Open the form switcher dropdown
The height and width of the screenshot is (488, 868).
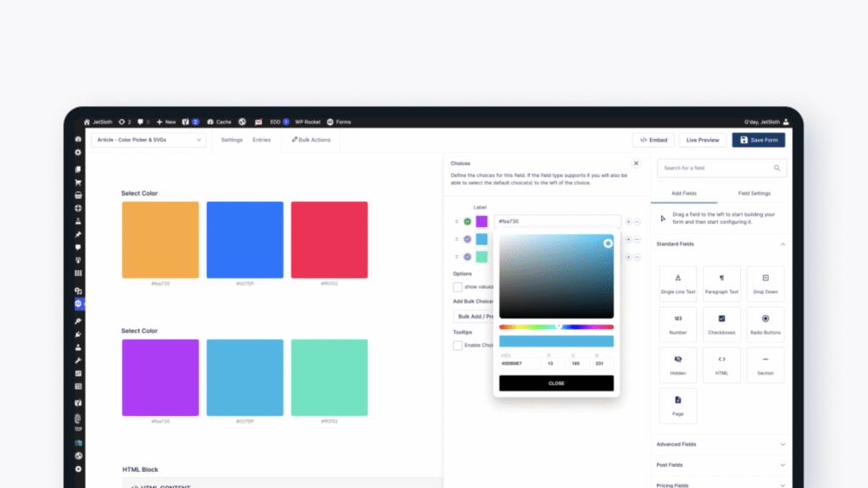(148, 140)
